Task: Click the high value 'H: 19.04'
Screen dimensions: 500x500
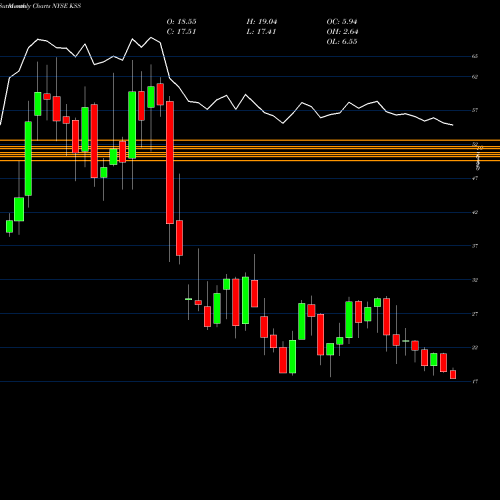Action: tap(262, 22)
